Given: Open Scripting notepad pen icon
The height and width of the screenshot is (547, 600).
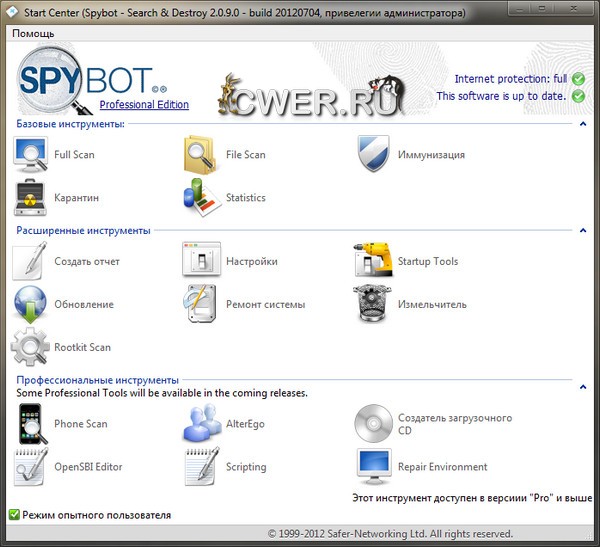Looking at the screenshot, I should coord(202,466).
